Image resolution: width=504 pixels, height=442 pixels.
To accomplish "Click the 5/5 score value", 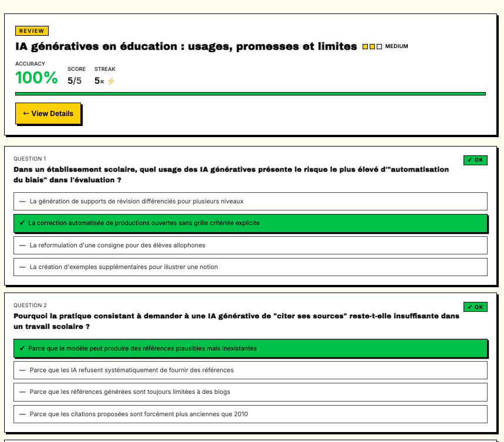I will (75, 81).
